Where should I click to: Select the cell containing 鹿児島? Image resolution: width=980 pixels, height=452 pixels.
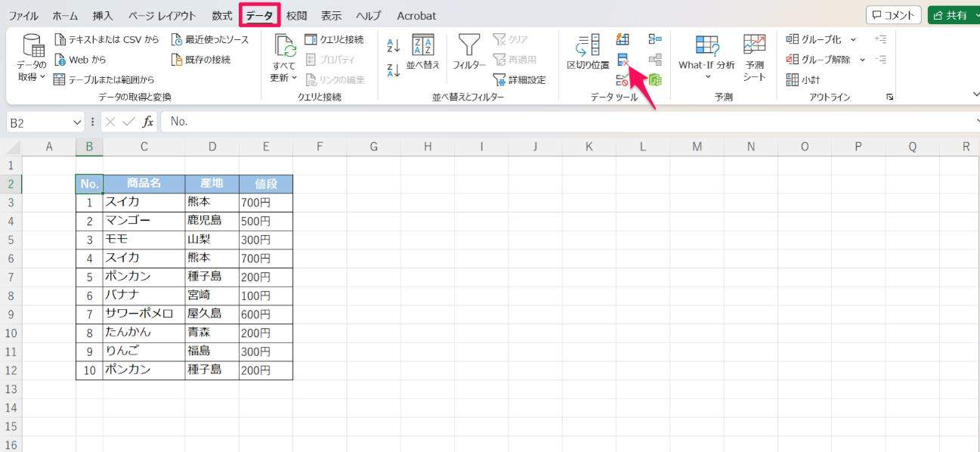pos(212,221)
